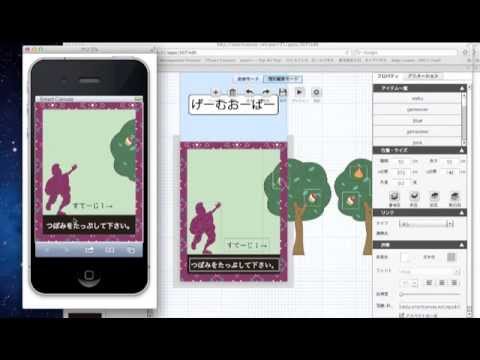Click the send-to-back layer icon
Screen dimensions: 480x360
pyautogui.click(x=454, y=196)
